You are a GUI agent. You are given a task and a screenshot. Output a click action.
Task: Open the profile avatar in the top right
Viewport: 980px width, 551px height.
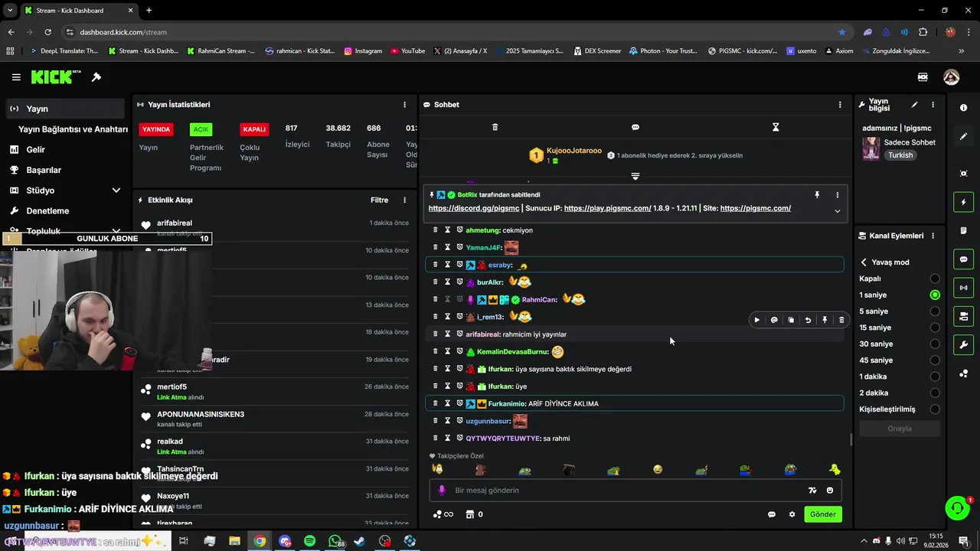click(x=951, y=77)
